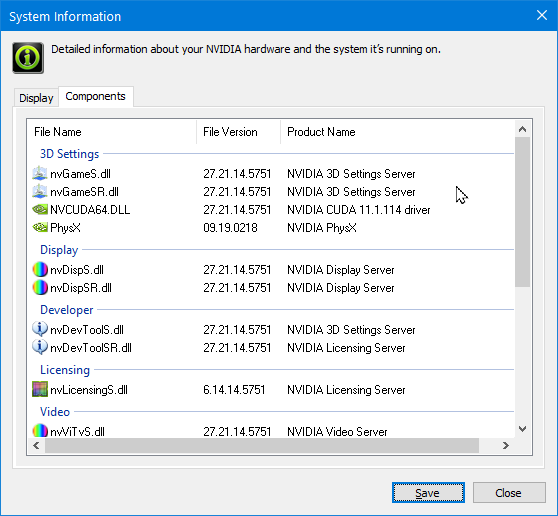Click the nvDispSR.dll rainbow icon

coord(40,287)
